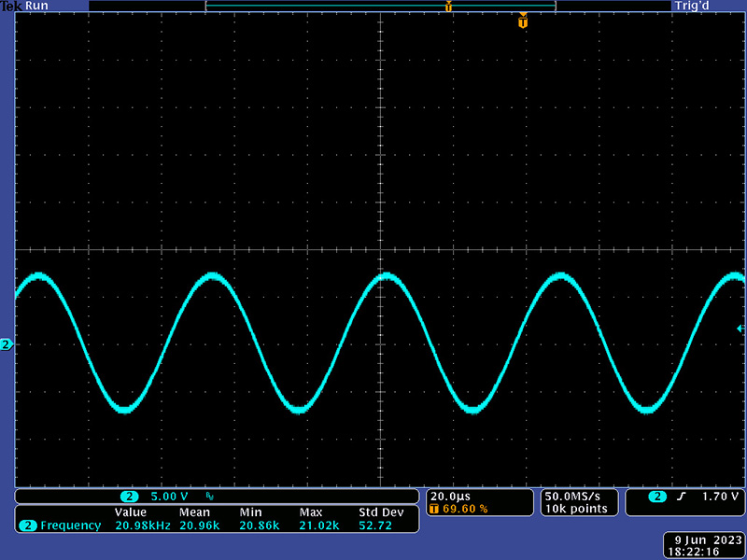Click the date and time display
The image size is (747, 560).
[705, 546]
